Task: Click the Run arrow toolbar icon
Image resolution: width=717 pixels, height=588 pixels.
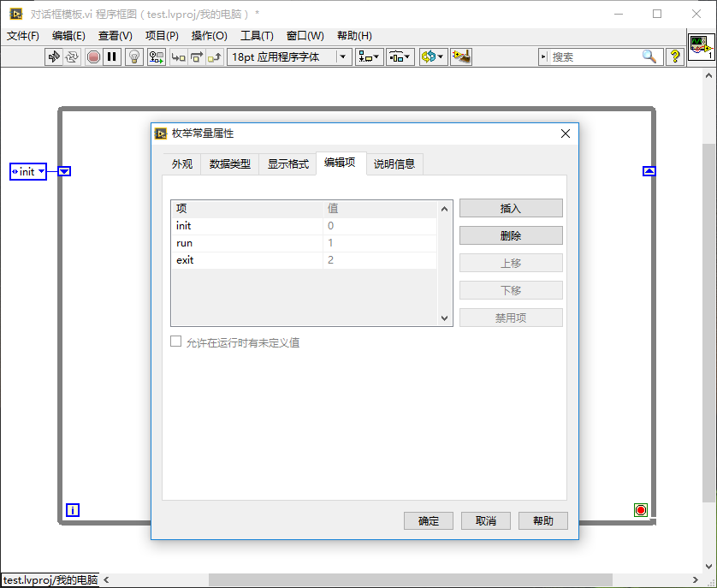Action: point(54,56)
